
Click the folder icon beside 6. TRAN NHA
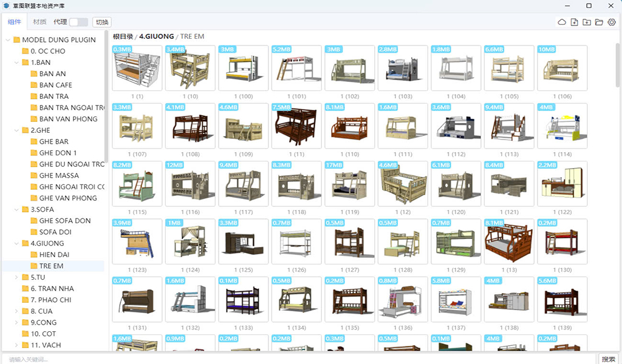26,289
